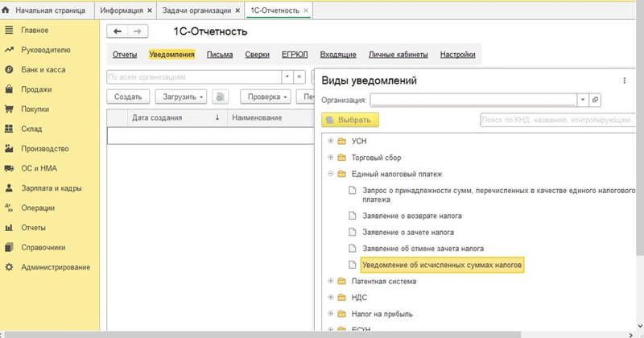Click the green document icon next to Загрузить
Viewport: 644px width, 338px height.
point(220,97)
